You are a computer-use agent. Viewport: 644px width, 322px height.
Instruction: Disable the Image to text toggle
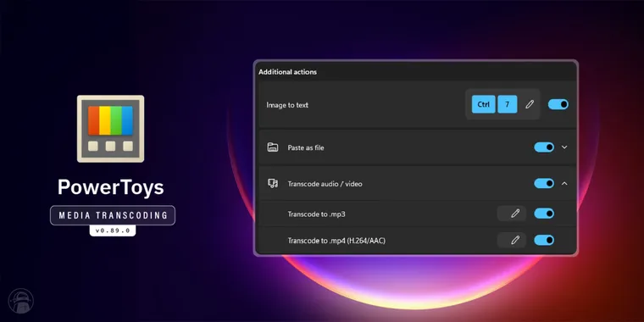558,104
